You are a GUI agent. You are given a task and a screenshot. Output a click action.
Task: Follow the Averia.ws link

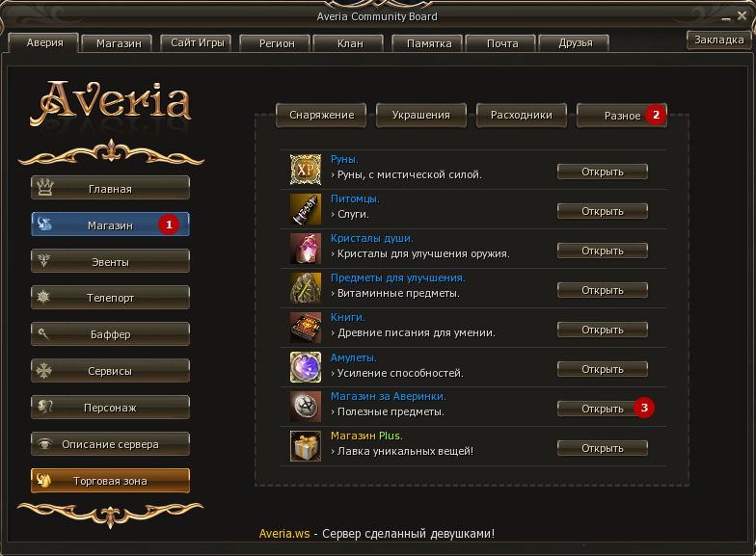click(284, 534)
